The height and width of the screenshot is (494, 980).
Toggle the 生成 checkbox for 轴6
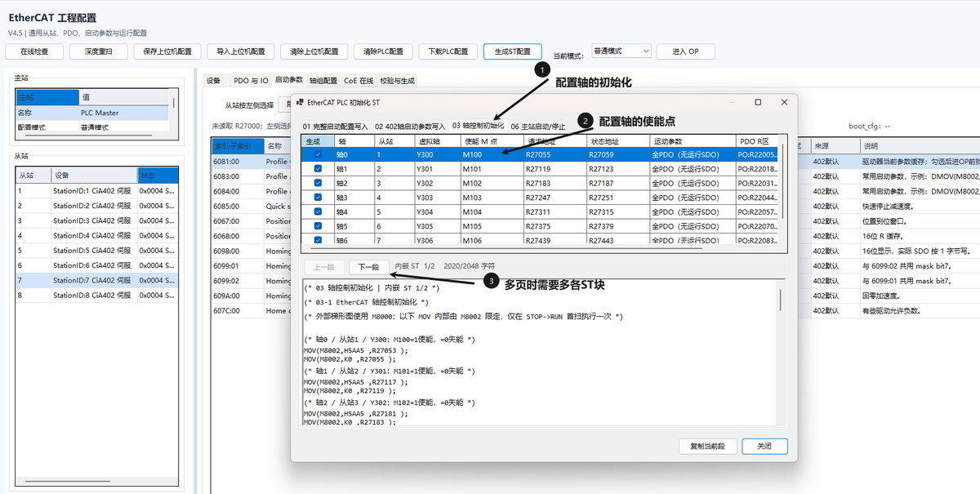318,240
